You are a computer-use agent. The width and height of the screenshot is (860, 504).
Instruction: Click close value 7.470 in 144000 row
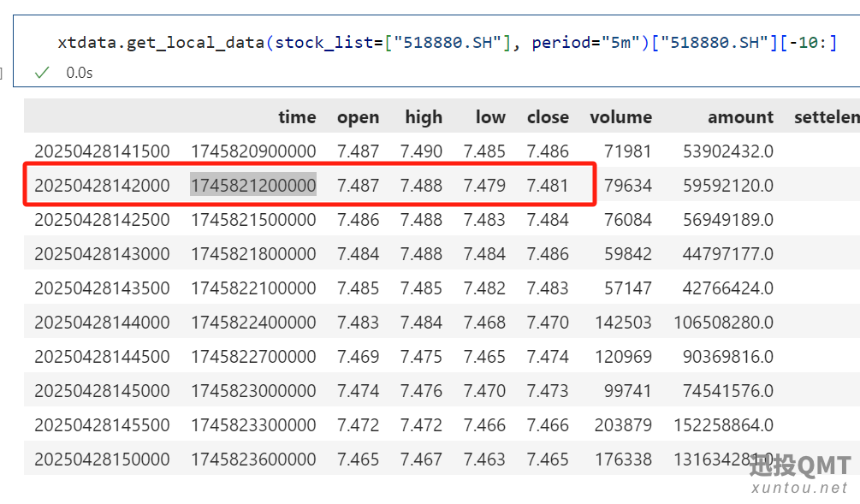[x=548, y=323]
